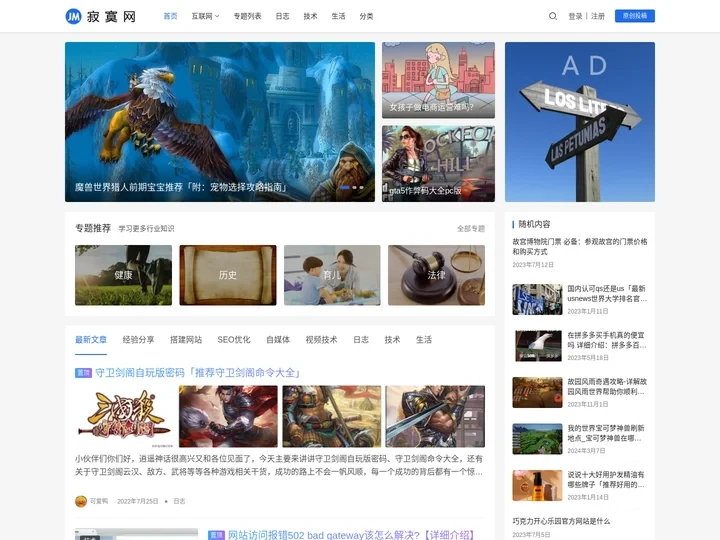Click thumbnail for 故园风雨奇遇攻略 article

point(537,393)
